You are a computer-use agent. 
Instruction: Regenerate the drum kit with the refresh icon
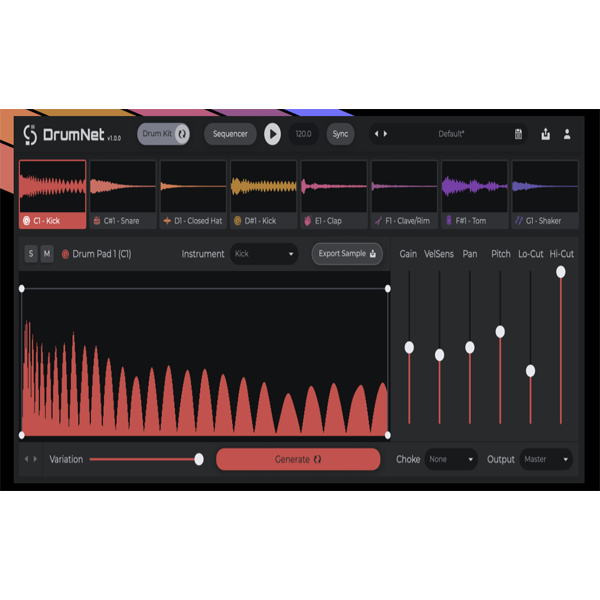pyautogui.click(x=182, y=134)
